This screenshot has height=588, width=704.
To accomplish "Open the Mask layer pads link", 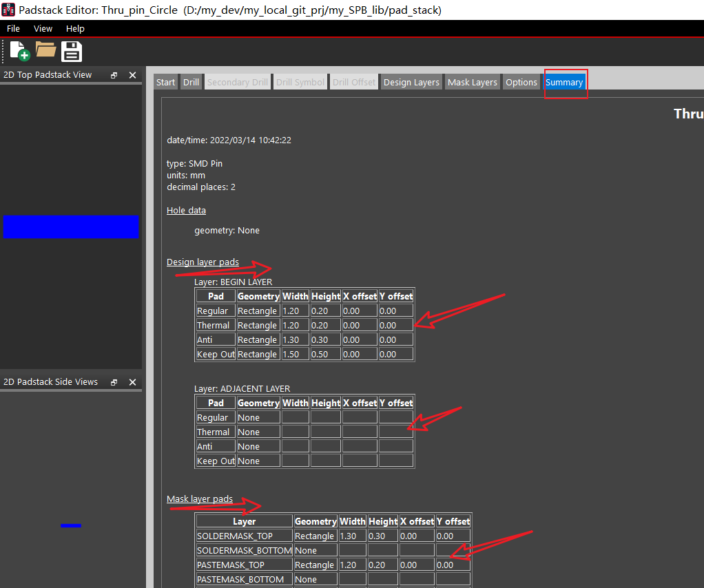I will pos(200,498).
